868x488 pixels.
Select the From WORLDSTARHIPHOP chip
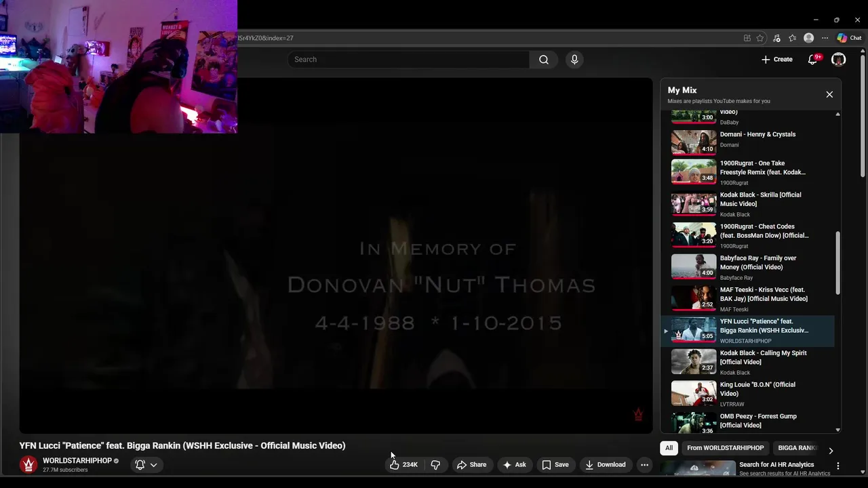[x=725, y=448]
